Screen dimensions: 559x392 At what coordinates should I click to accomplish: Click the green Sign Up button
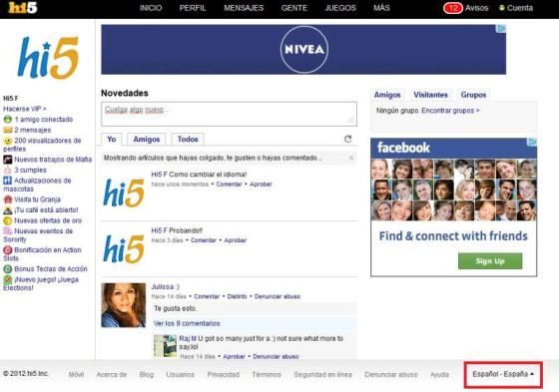pyautogui.click(x=490, y=261)
